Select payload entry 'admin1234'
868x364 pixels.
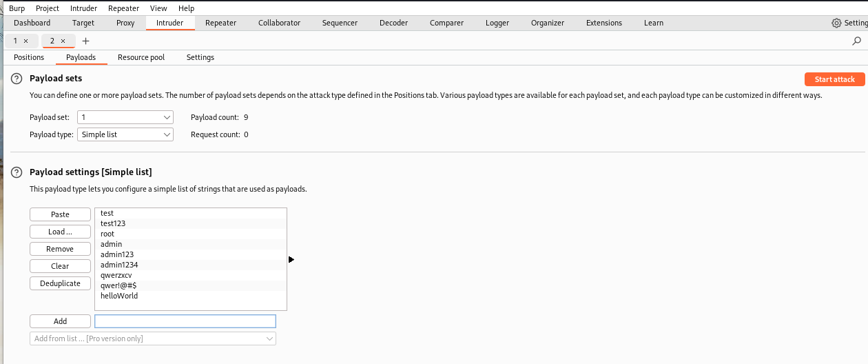(x=191, y=265)
